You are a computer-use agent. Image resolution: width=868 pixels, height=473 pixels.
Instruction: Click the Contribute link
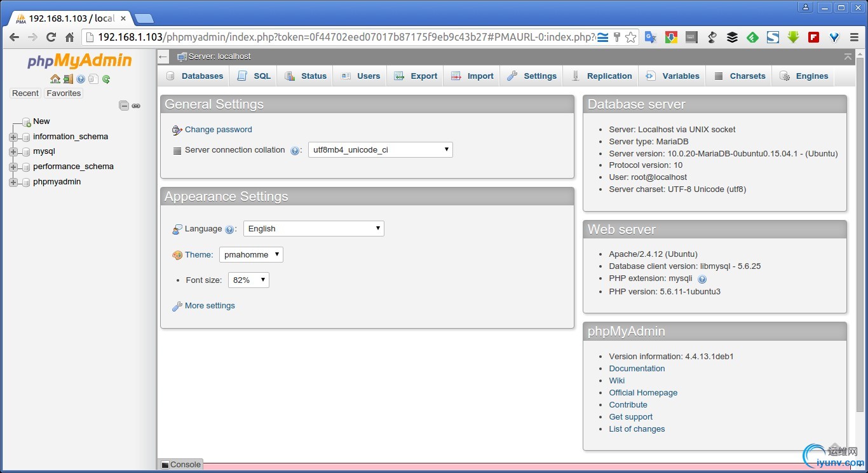click(628, 405)
